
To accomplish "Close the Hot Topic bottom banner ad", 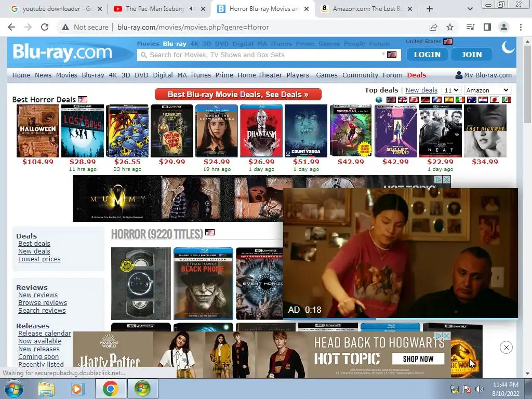I will [x=446, y=336].
